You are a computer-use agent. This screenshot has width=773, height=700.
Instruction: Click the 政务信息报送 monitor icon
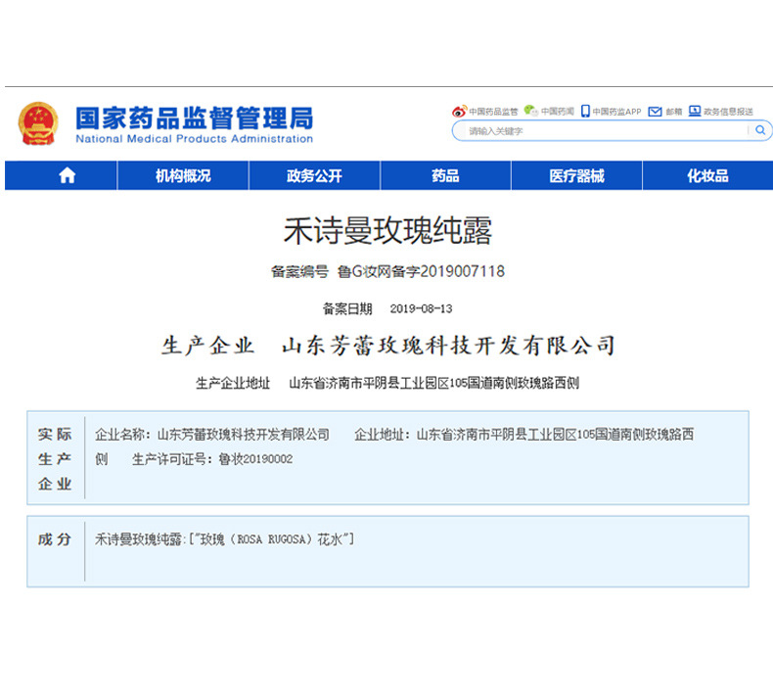(695, 111)
